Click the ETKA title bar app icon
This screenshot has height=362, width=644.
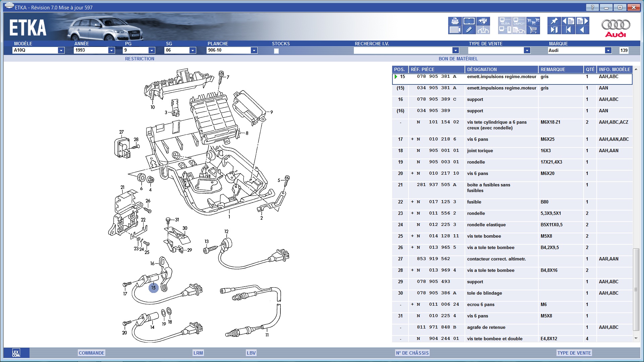click(x=9, y=6)
